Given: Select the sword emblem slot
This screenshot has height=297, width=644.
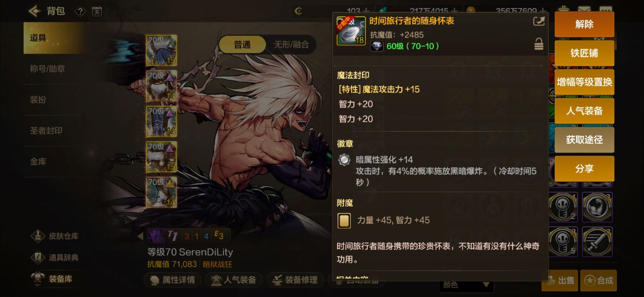Looking at the screenshot, I should tap(597, 242).
